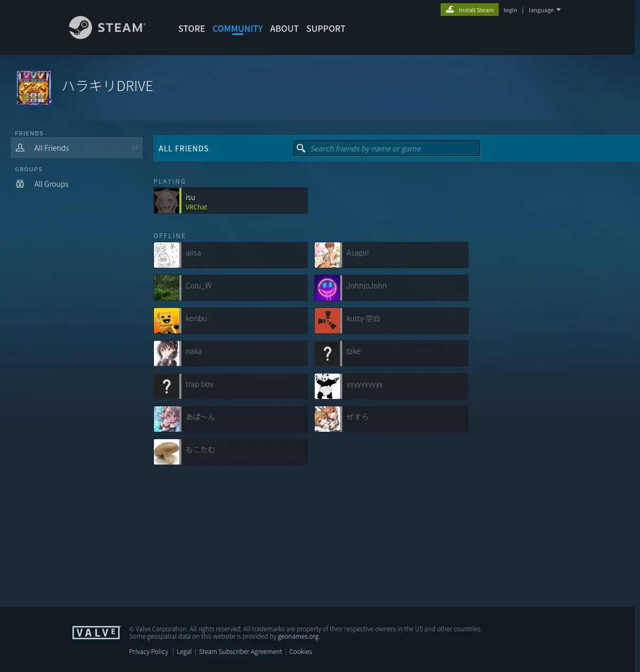Screen dimensions: 640x672
Task: Click the VRChat game label
Action: pos(196,207)
